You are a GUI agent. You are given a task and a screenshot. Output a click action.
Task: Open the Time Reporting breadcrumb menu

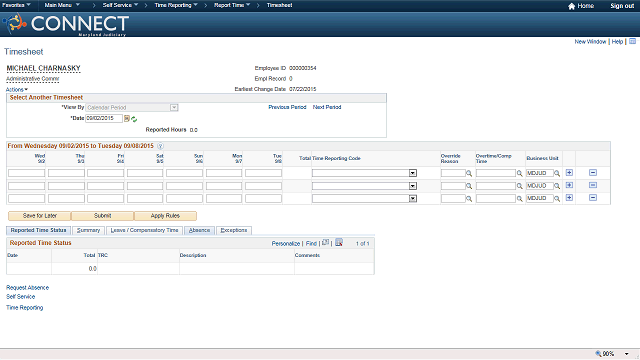coord(176,5)
